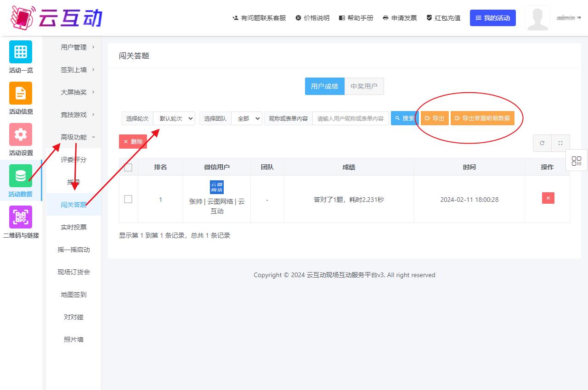Switch to 中奖用户 tab
This screenshot has width=588, height=390.
pos(364,86)
